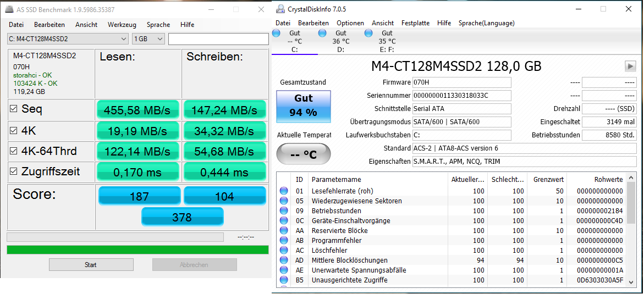Open Datei menu in CrystalDiskInfo
The height and width of the screenshot is (294, 644).
click(283, 23)
